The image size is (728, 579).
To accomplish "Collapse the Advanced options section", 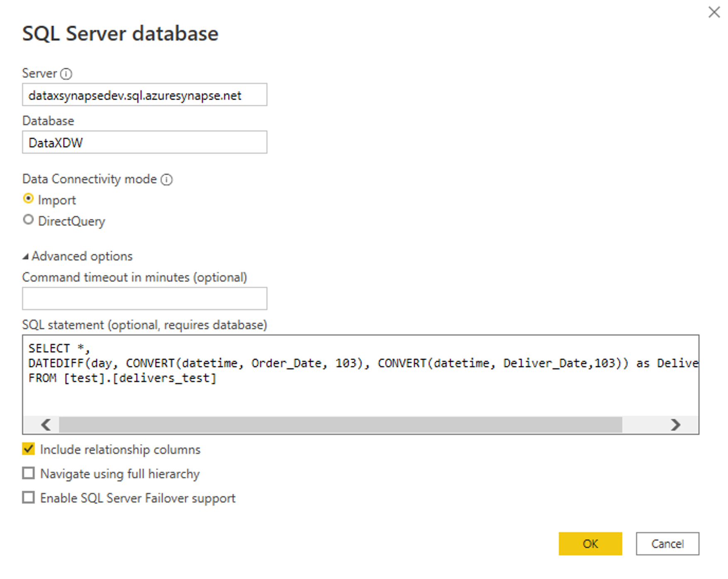I will pos(26,257).
